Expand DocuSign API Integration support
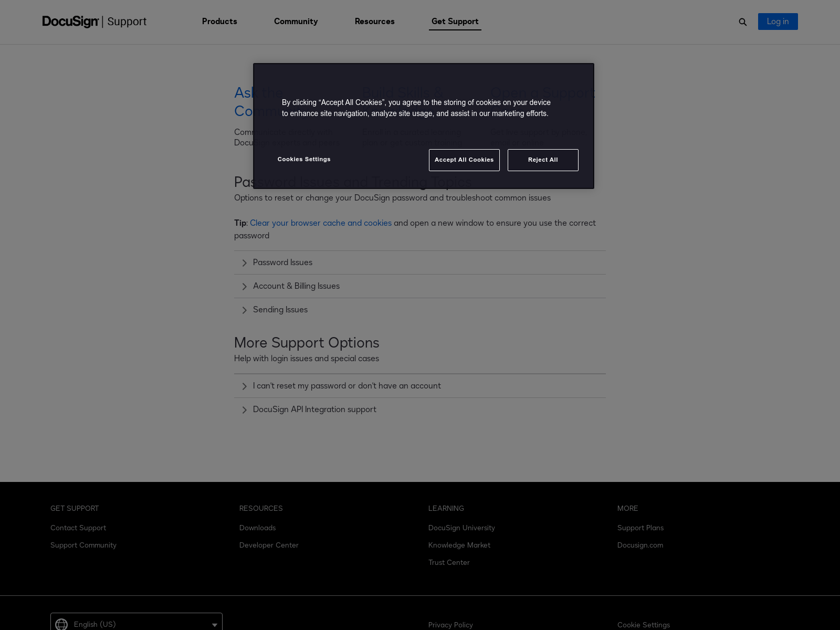This screenshot has width=840, height=630. tap(420, 409)
